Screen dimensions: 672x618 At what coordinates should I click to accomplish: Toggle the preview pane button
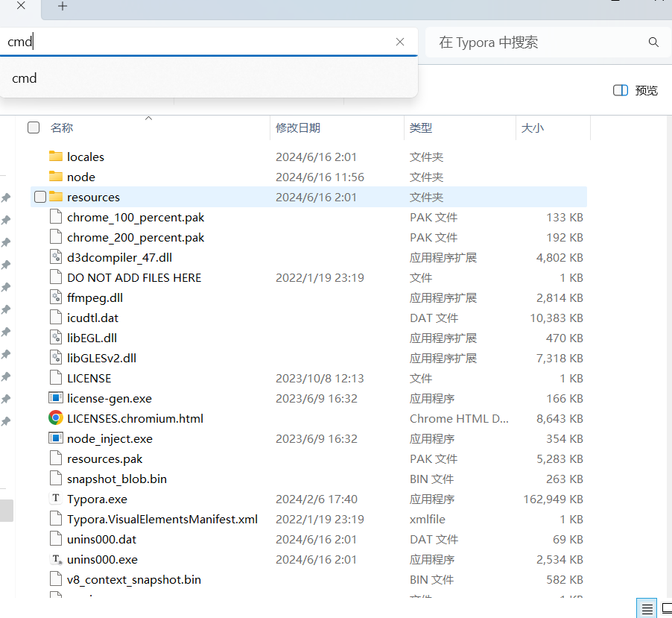[635, 90]
